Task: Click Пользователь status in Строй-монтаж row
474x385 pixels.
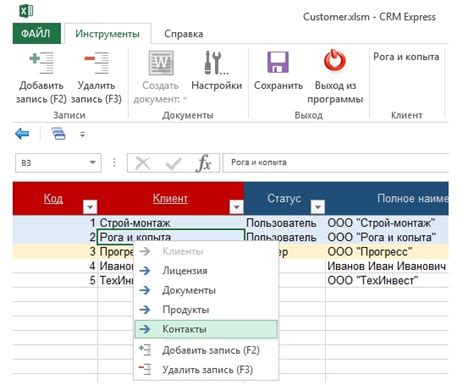Action: pos(285,222)
